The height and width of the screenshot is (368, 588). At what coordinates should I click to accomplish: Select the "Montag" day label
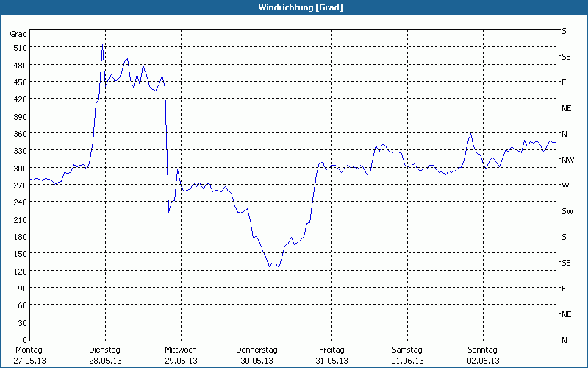(x=29, y=350)
